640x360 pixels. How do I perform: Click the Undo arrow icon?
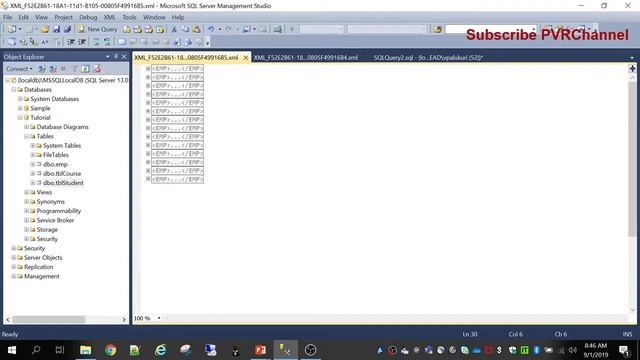tap(211, 29)
